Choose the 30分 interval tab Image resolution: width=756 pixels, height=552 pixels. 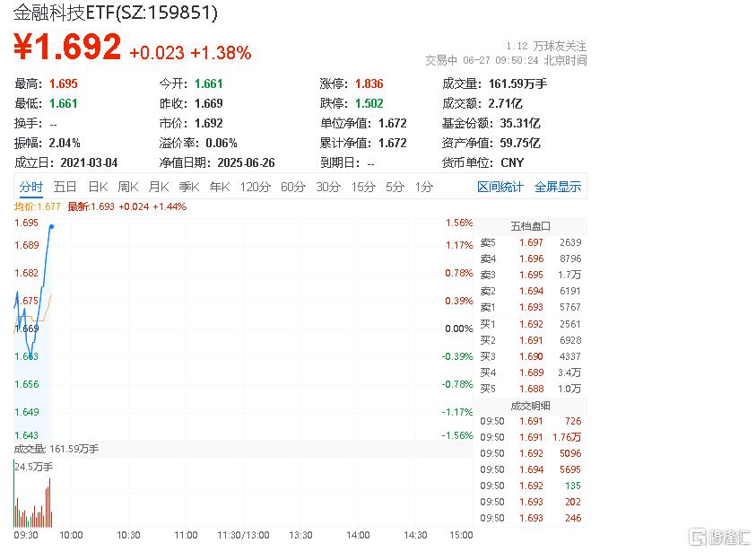tap(327, 187)
